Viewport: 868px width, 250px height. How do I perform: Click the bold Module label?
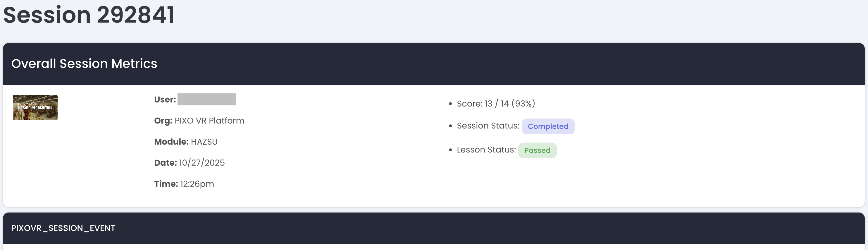[x=171, y=142]
